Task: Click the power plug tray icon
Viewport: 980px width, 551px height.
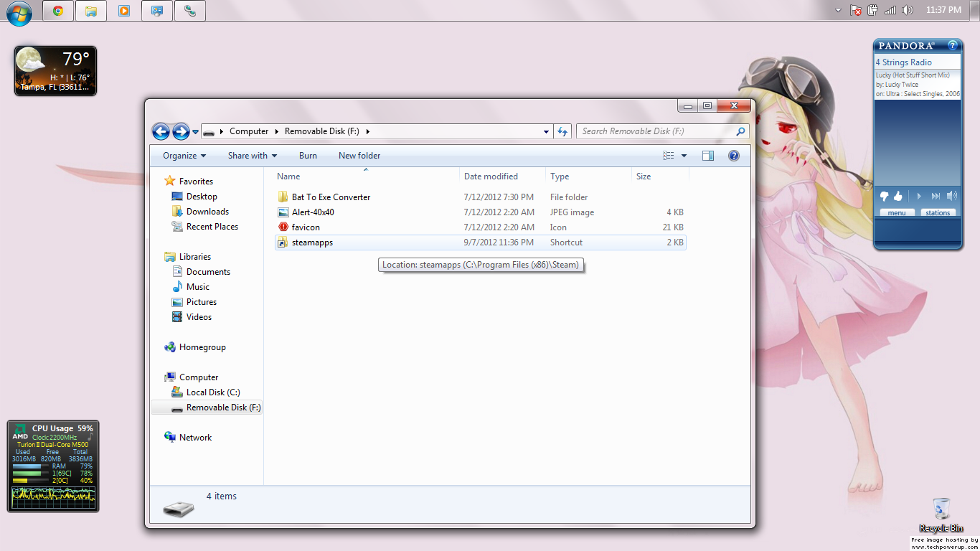Action: point(873,10)
